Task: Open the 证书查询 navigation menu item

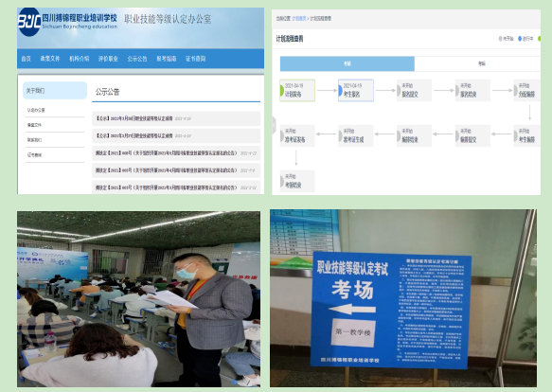Action: pos(195,59)
